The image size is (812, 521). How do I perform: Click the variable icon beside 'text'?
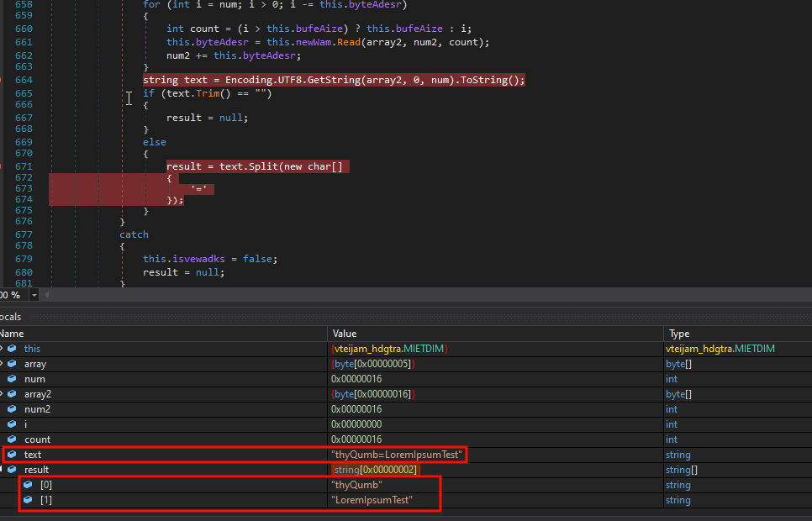pos(12,455)
